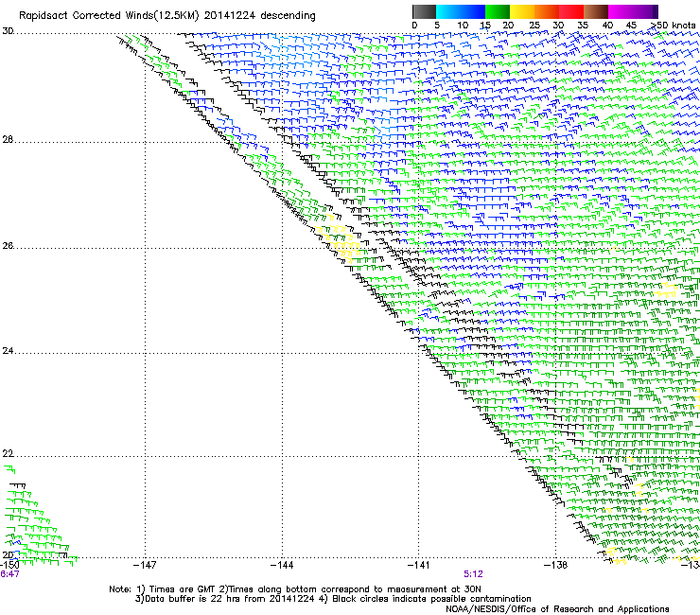Click the purple time stamp '6:47'
Image resolution: width=700 pixels, height=615 pixels.
coord(9,574)
